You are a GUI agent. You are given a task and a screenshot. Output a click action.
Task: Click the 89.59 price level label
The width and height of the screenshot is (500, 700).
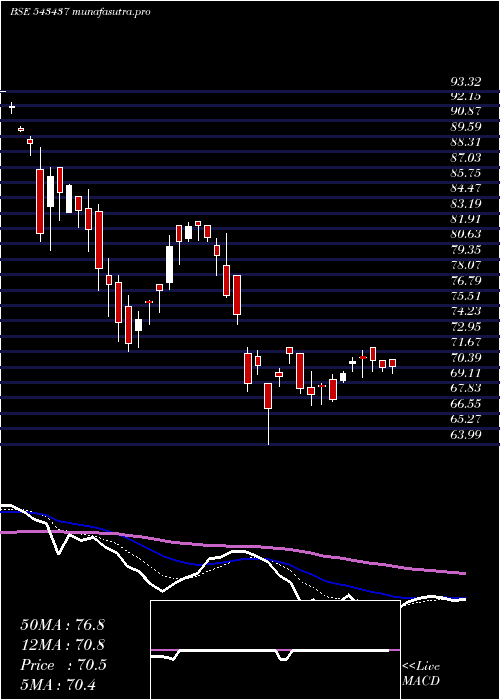pos(466,127)
